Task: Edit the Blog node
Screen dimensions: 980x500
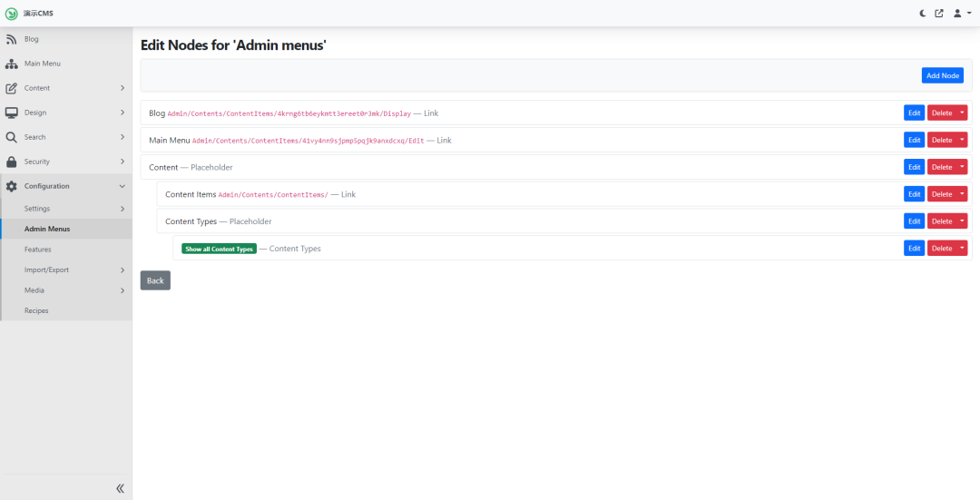Action: point(915,113)
